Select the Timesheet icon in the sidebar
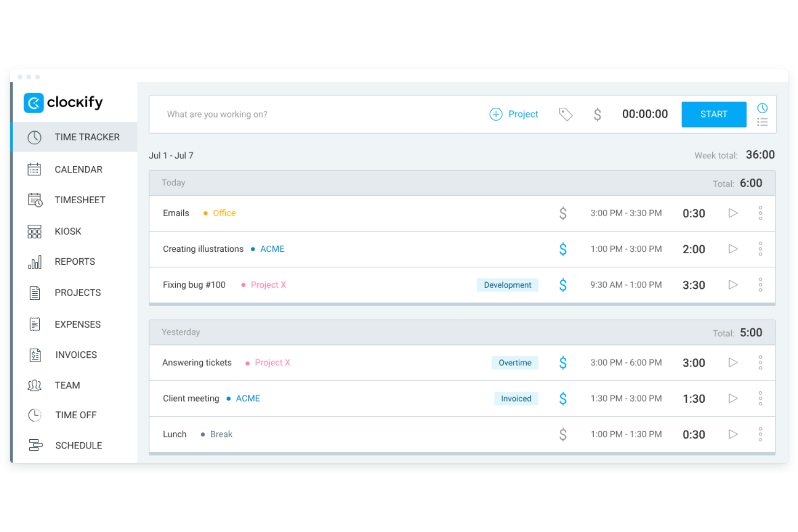Image resolution: width=798 pixels, height=532 pixels. [x=35, y=200]
